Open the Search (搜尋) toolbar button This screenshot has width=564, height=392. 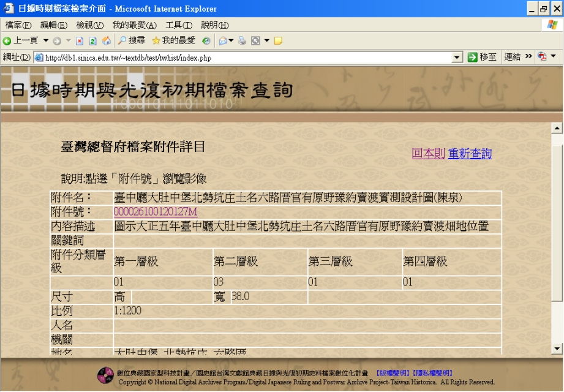point(132,40)
